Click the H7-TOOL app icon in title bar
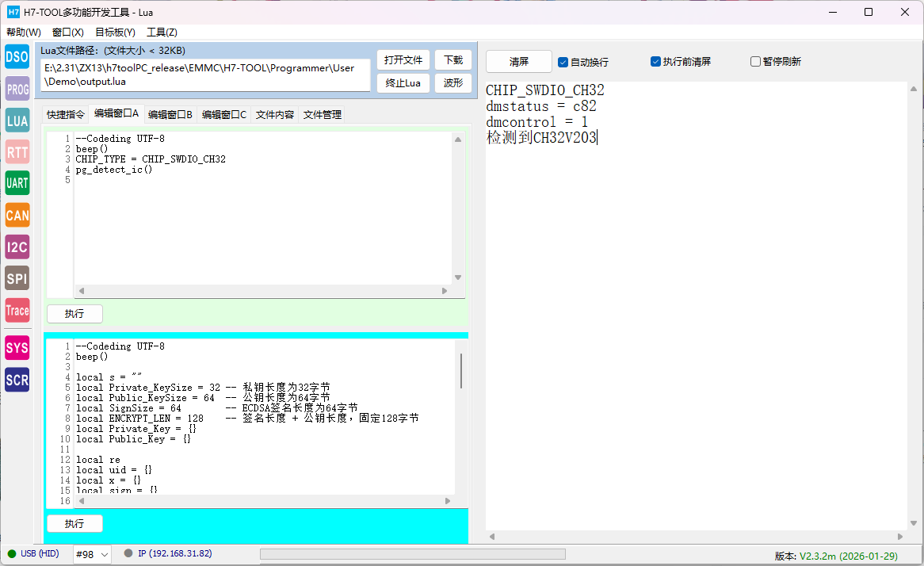This screenshot has width=924, height=566. click(x=13, y=12)
